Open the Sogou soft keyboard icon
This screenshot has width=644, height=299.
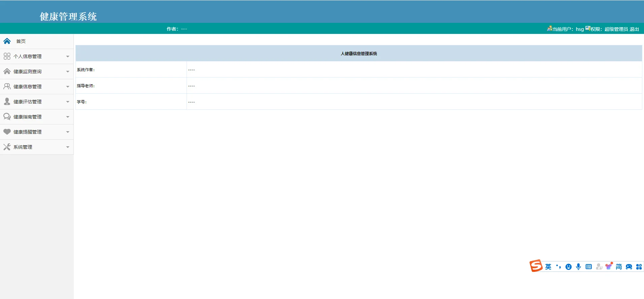(x=589, y=267)
